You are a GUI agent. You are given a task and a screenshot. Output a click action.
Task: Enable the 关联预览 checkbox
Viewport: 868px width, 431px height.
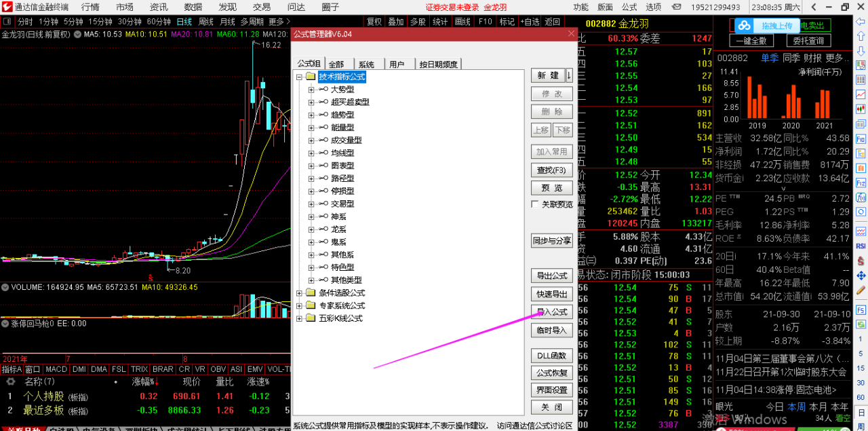pyautogui.click(x=535, y=204)
